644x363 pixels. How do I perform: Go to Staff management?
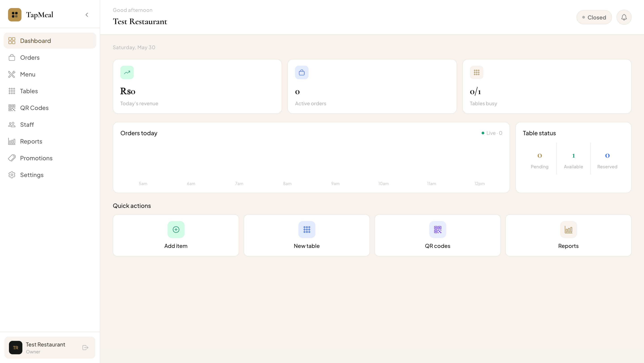coord(50,125)
